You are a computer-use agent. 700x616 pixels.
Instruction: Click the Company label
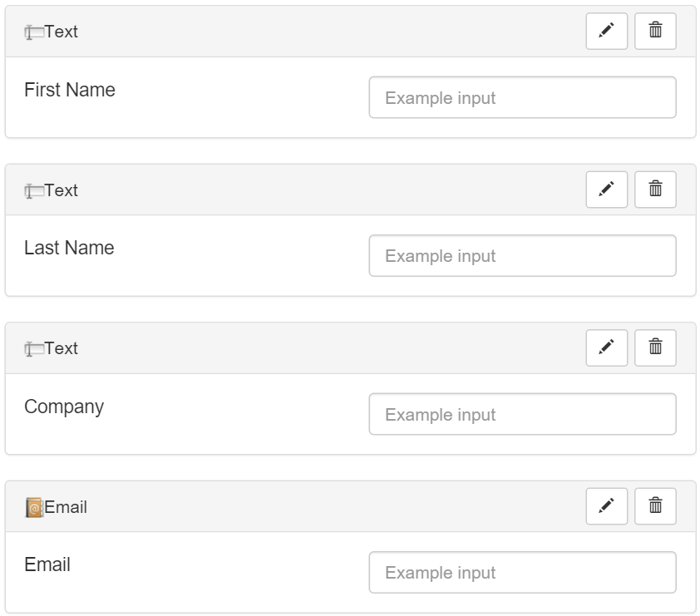click(x=64, y=407)
